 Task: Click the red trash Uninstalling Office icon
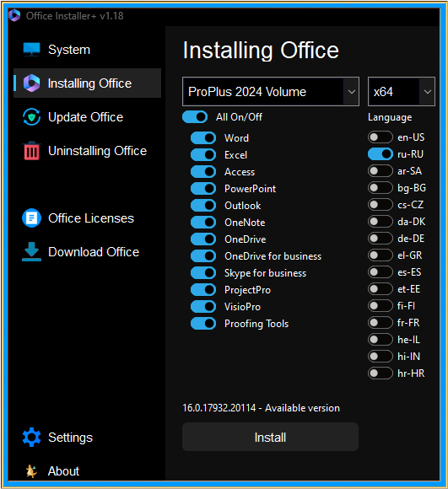point(31,151)
